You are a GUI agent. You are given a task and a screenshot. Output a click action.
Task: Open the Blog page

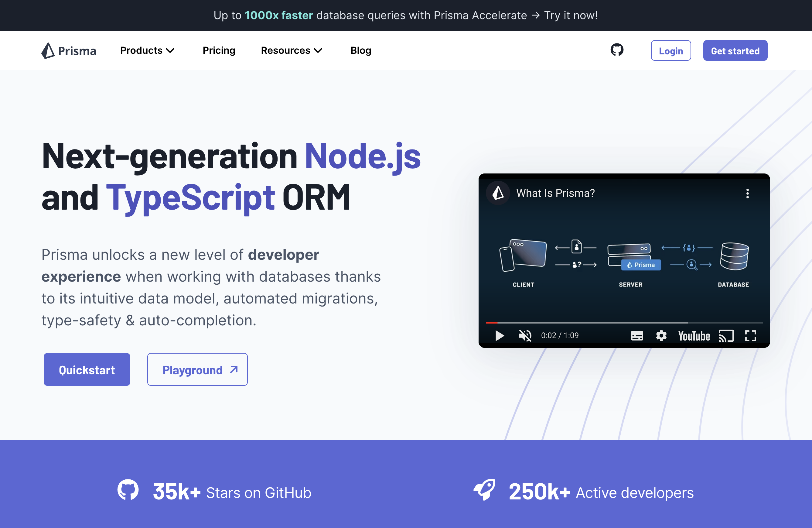coord(361,50)
